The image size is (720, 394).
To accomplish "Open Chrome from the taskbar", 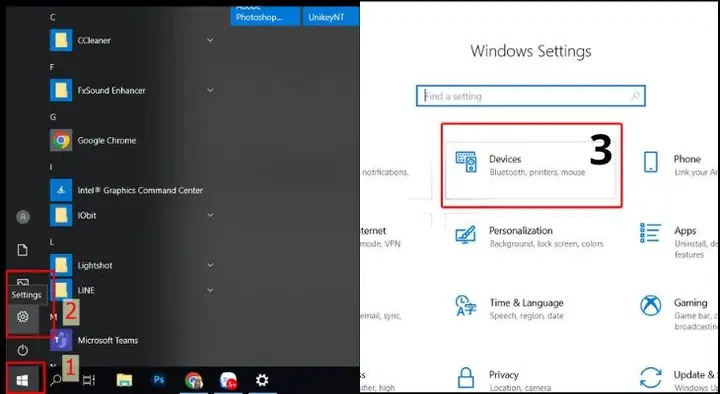I will [x=193, y=380].
